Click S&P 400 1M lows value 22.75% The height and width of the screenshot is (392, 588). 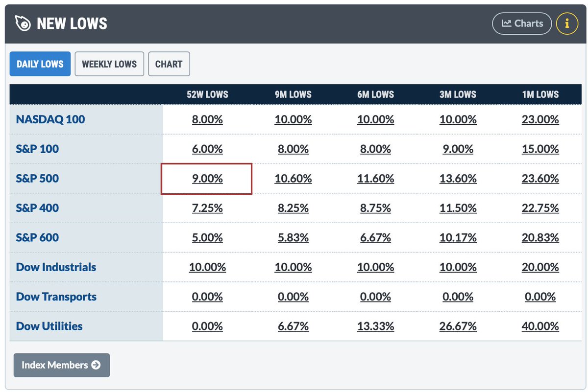(x=540, y=208)
